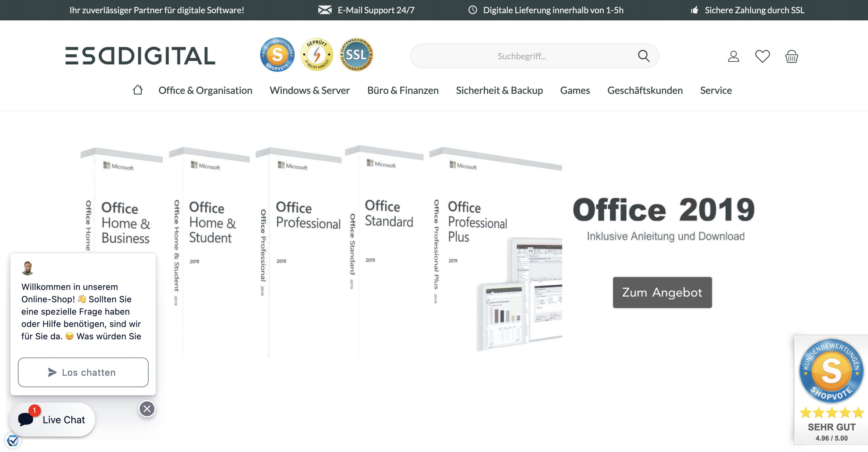
Task: Click Inklusive Anleitung und Download text
Action: point(665,236)
